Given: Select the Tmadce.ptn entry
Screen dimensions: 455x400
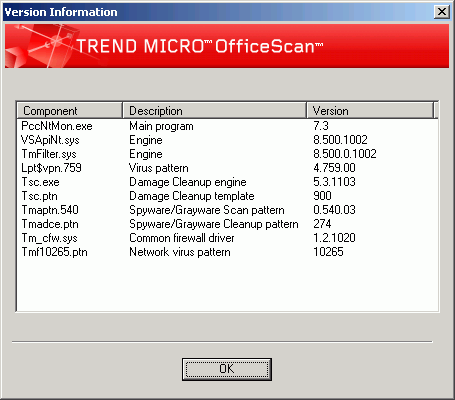Looking at the screenshot, I should point(50,224).
